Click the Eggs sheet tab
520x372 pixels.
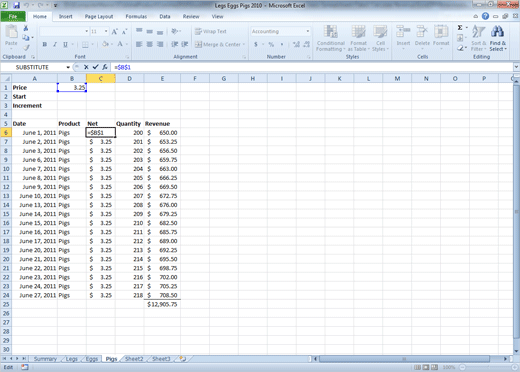pyautogui.click(x=92, y=359)
